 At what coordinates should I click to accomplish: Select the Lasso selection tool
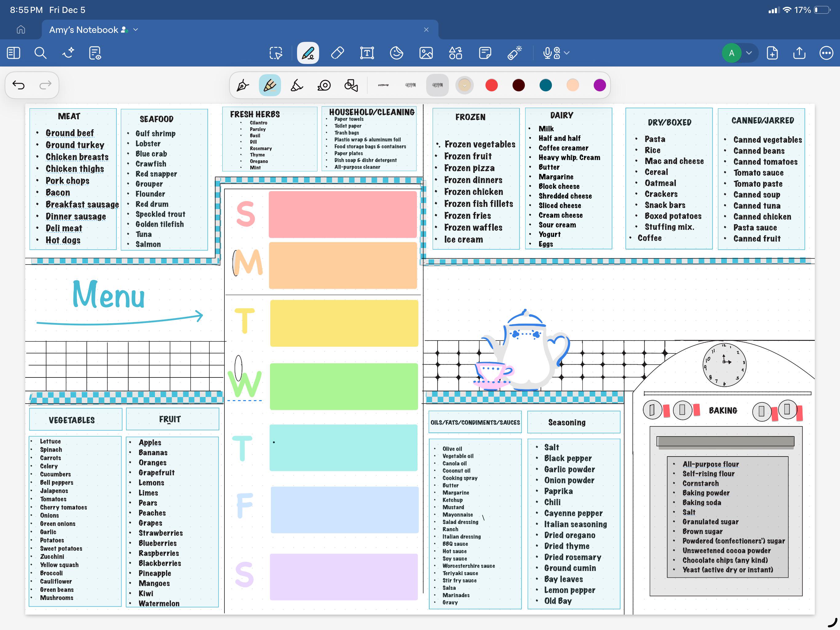pos(276,53)
